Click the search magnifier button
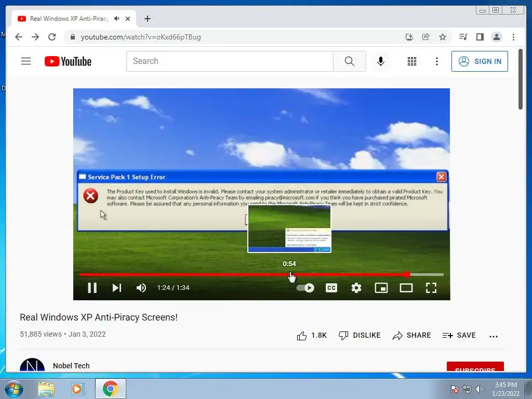Viewport: 532px width, 399px height. pyautogui.click(x=350, y=61)
